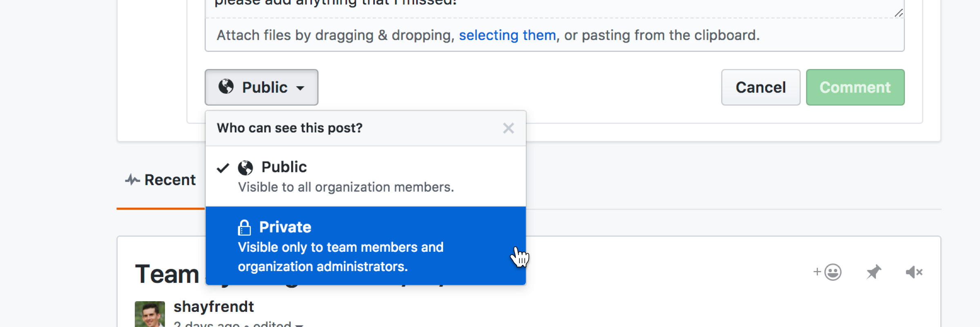Click the lock icon beside Private
This screenshot has width=980, height=327.
[245, 228]
